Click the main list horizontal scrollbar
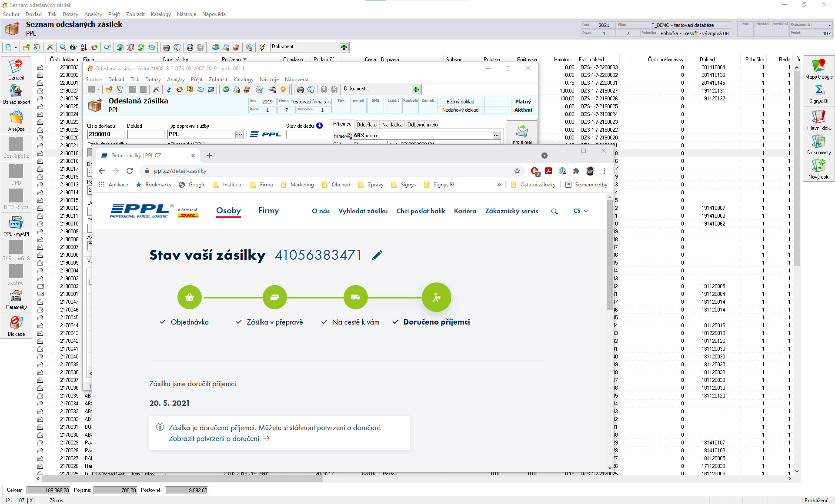The height and width of the screenshot is (504, 835). click(182, 479)
